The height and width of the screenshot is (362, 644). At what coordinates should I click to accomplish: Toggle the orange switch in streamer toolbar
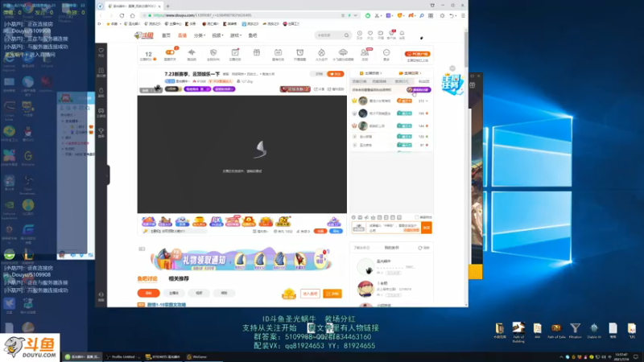pyautogui.click(x=170, y=52)
